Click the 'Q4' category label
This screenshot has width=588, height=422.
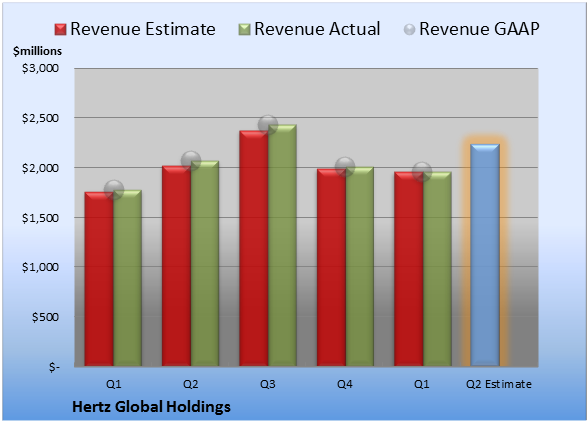[x=345, y=384]
